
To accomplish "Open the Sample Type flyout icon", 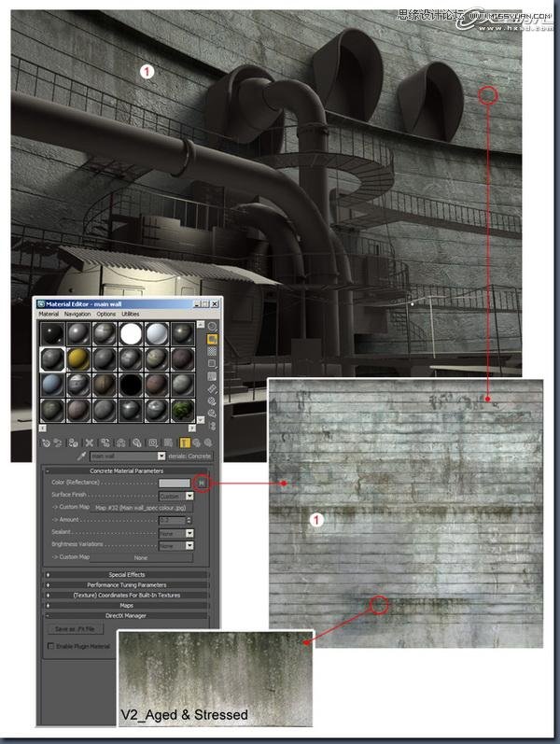I will (x=212, y=327).
